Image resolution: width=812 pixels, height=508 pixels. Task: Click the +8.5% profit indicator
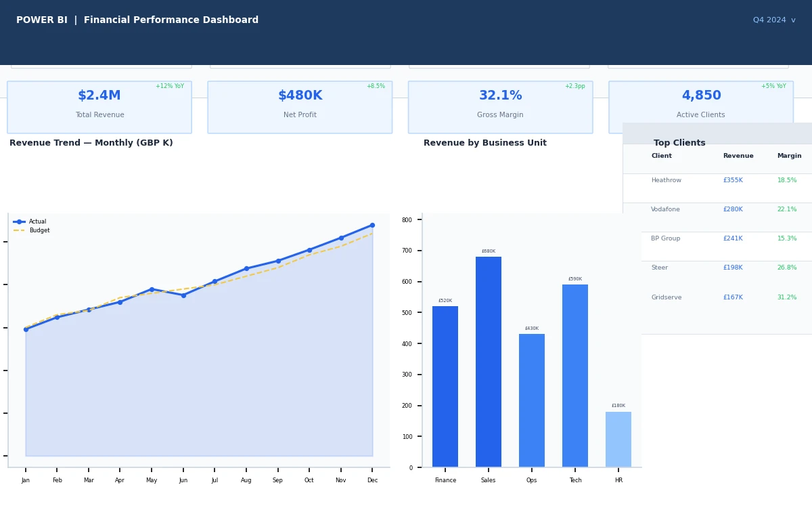click(x=376, y=87)
